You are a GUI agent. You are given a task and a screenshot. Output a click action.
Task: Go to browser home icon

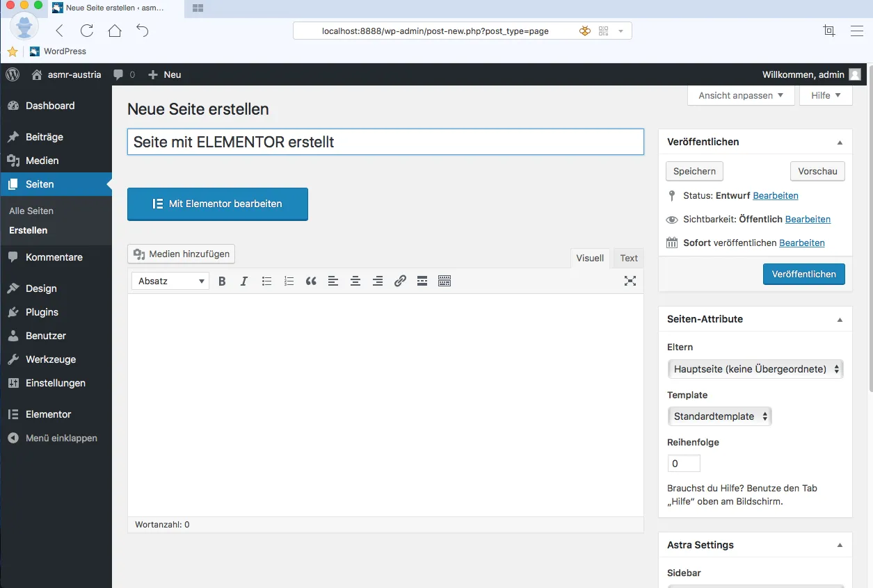pyautogui.click(x=115, y=31)
